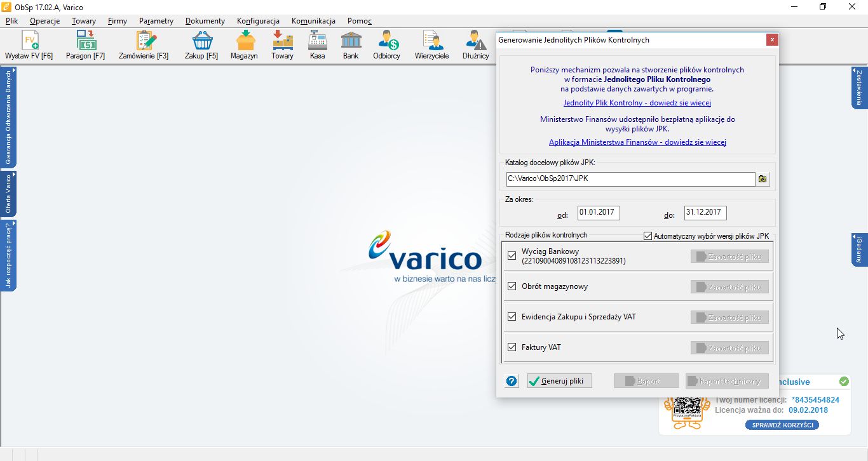
Task: Click Zawartość pliku for Obrót magazynowy
Action: tap(729, 287)
